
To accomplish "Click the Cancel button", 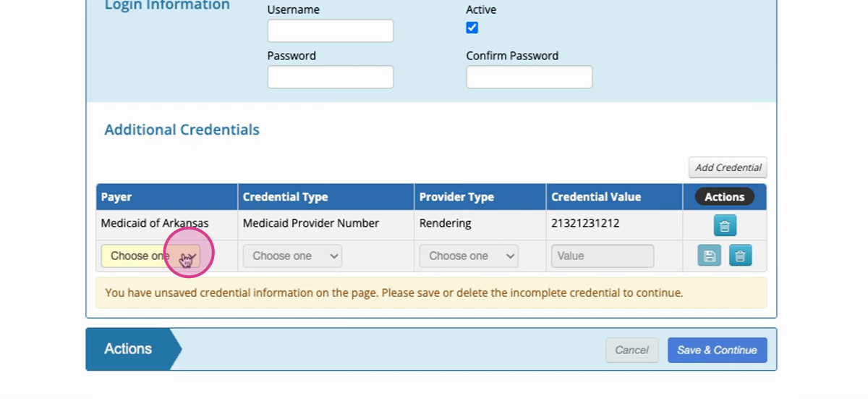I will point(631,350).
